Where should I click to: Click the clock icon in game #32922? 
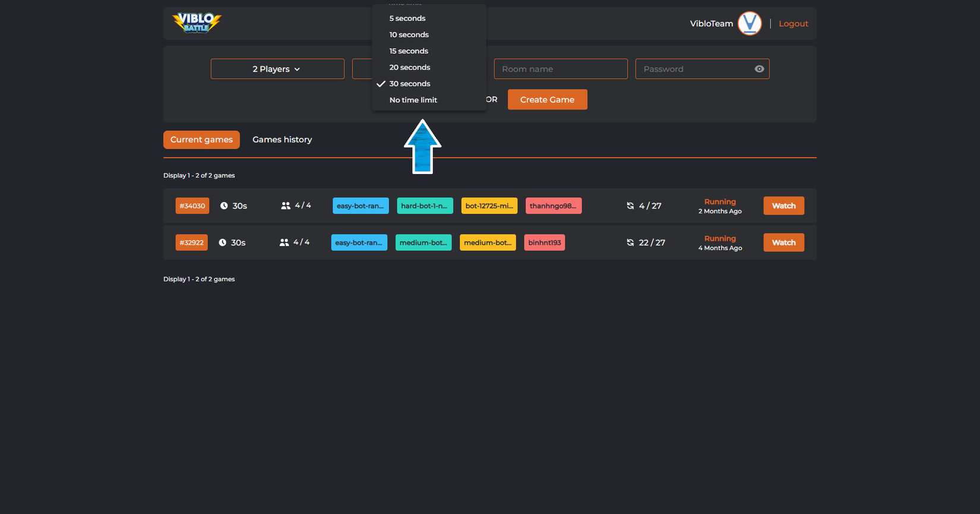(222, 242)
